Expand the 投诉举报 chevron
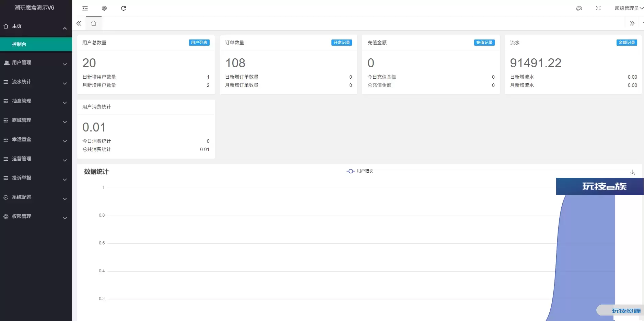The height and width of the screenshot is (321, 644). point(65,180)
